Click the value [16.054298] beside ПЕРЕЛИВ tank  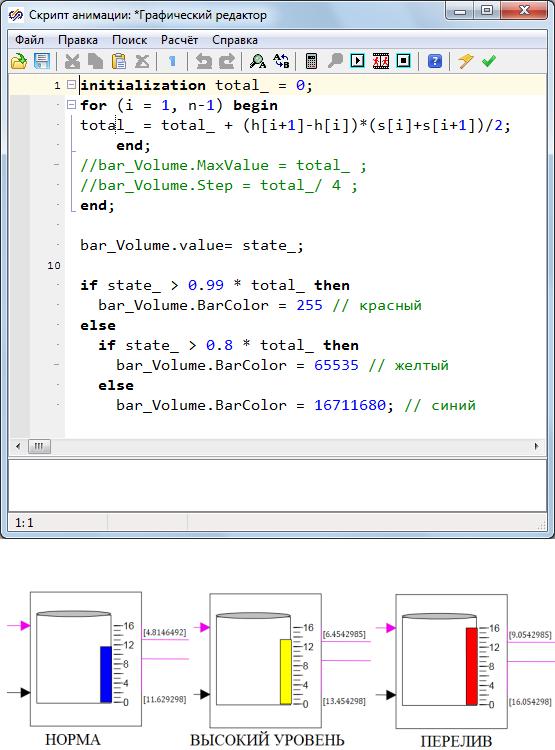530,702
